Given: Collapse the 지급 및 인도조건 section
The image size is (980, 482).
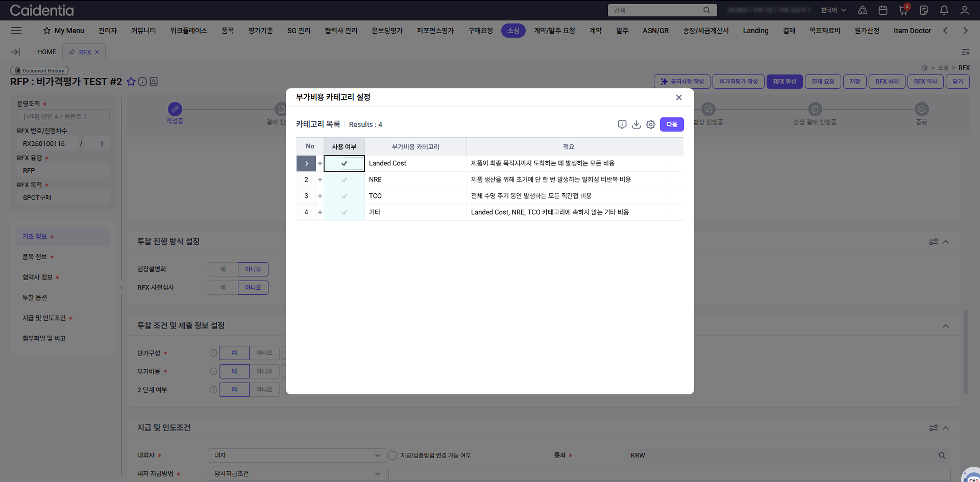Looking at the screenshot, I should (x=946, y=428).
